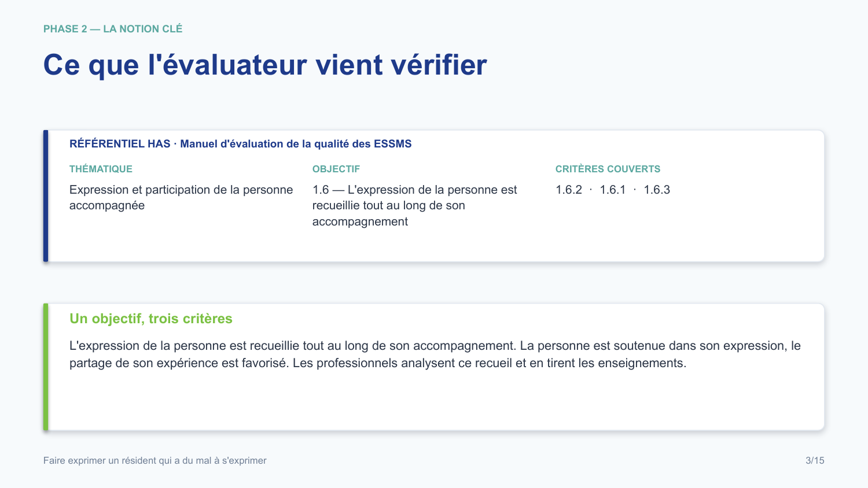Click the 'THÉMATIQUE' column label
868x488 pixels.
coord(101,169)
